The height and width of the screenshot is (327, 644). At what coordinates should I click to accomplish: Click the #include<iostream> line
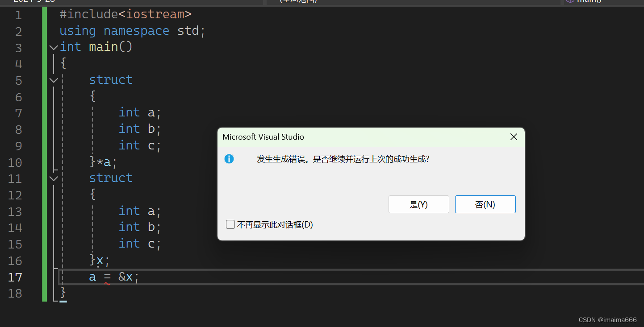(x=125, y=14)
